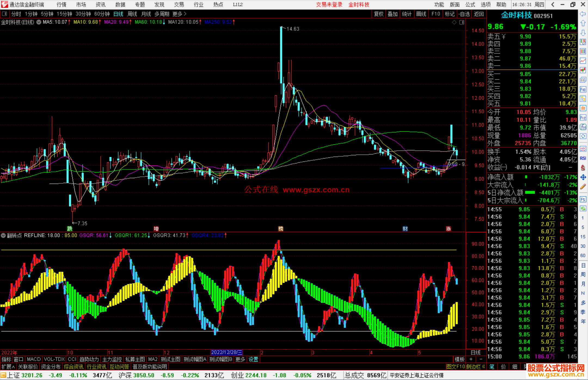Click the blue four-way move arrows icon
588x380 pixels.
pyautogui.click(x=583, y=177)
